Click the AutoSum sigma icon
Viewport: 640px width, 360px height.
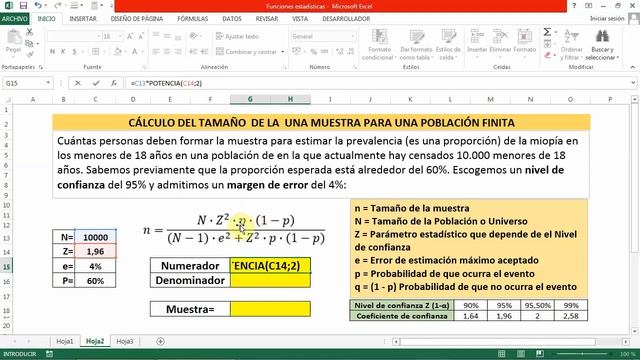pyautogui.click(x=547, y=32)
